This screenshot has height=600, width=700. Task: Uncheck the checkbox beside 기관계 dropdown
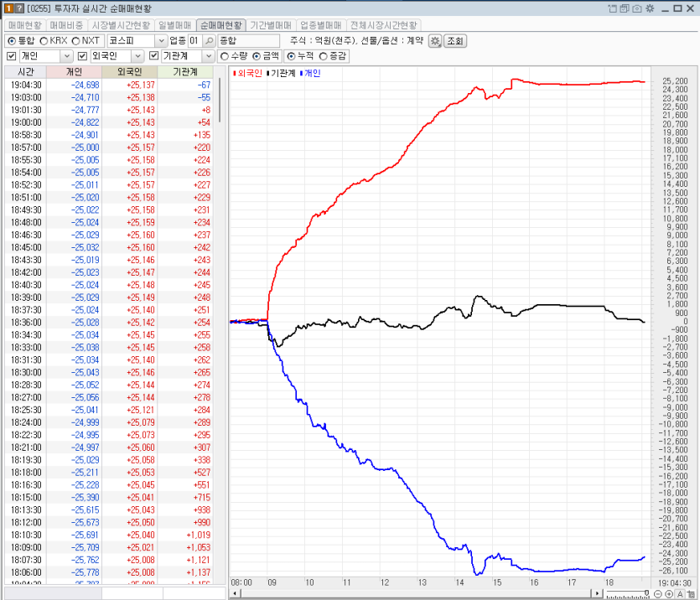[x=154, y=56]
